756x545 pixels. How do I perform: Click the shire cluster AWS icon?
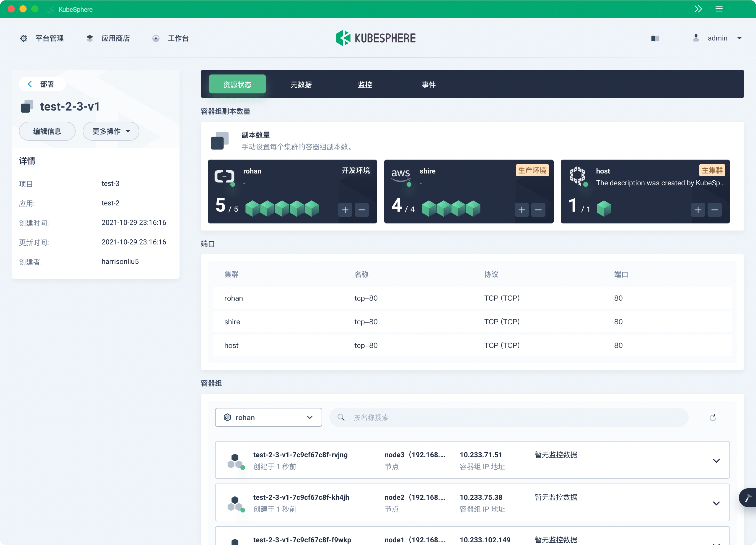click(x=401, y=176)
